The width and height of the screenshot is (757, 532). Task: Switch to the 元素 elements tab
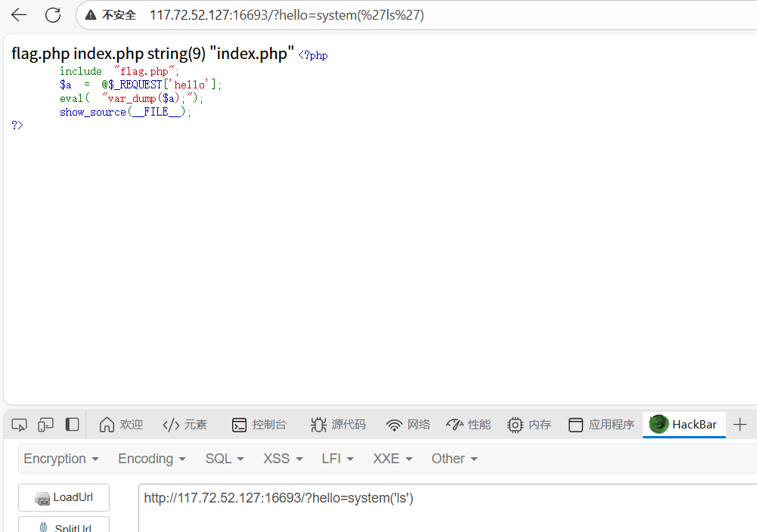pyautogui.click(x=185, y=425)
